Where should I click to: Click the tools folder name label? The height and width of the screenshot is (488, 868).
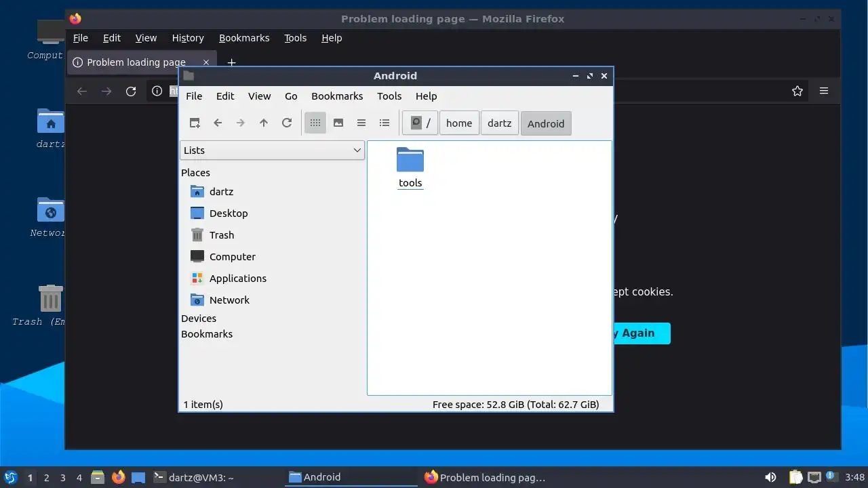(410, 183)
